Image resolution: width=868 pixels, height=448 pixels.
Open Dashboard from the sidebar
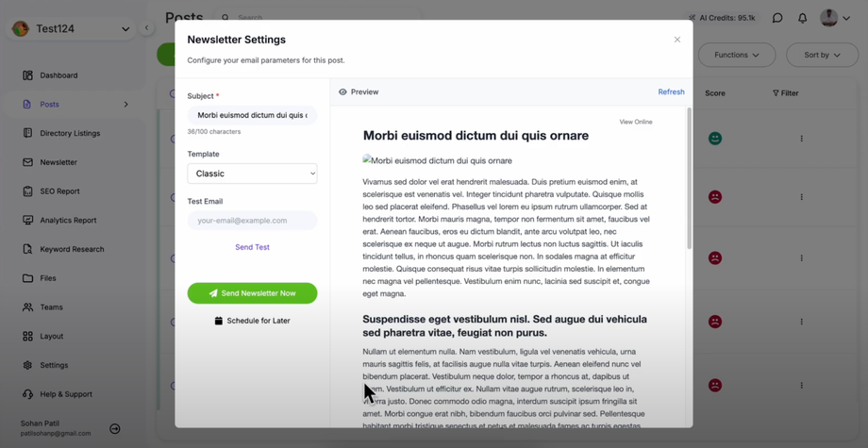pyautogui.click(x=58, y=75)
